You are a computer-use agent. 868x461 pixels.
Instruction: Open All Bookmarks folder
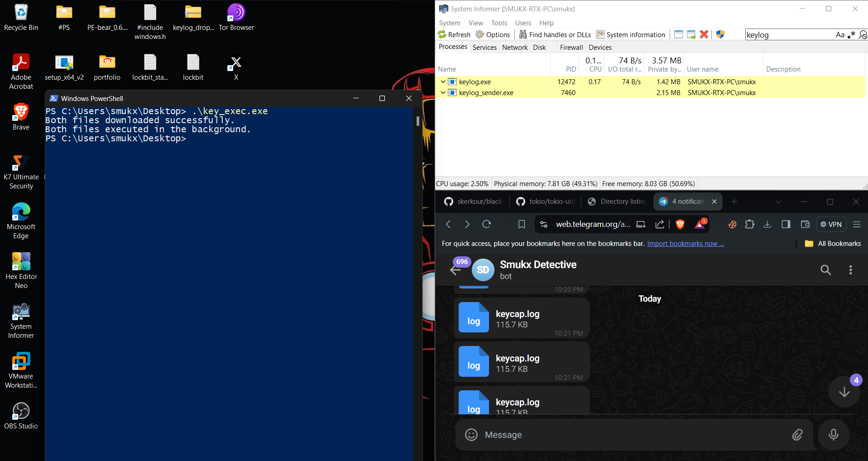[833, 244]
